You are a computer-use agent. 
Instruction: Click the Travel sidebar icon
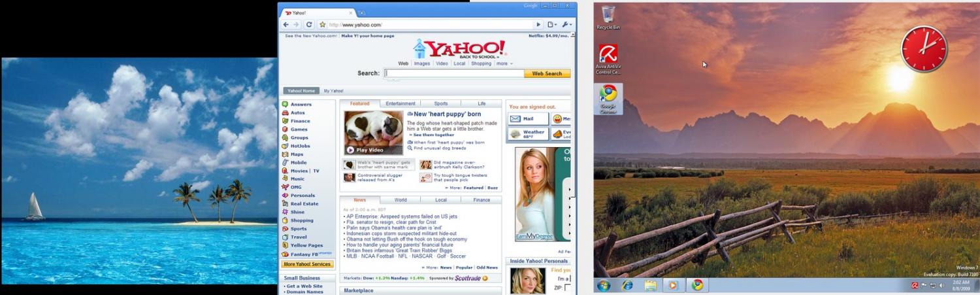[x=285, y=237]
